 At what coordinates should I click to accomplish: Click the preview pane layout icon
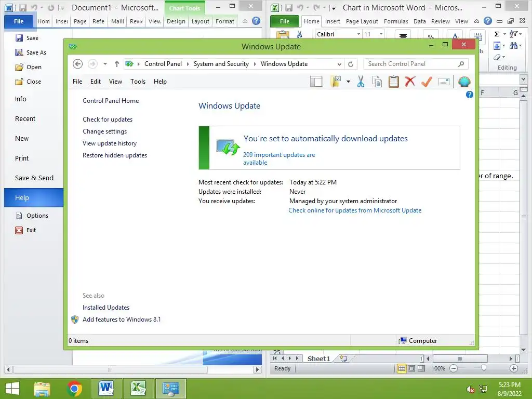tap(316, 82)
